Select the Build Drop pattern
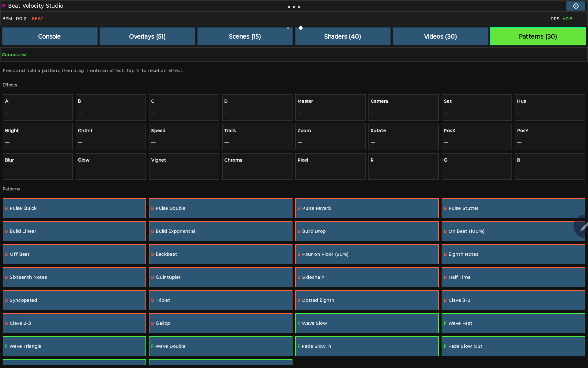 pos(367,231)
